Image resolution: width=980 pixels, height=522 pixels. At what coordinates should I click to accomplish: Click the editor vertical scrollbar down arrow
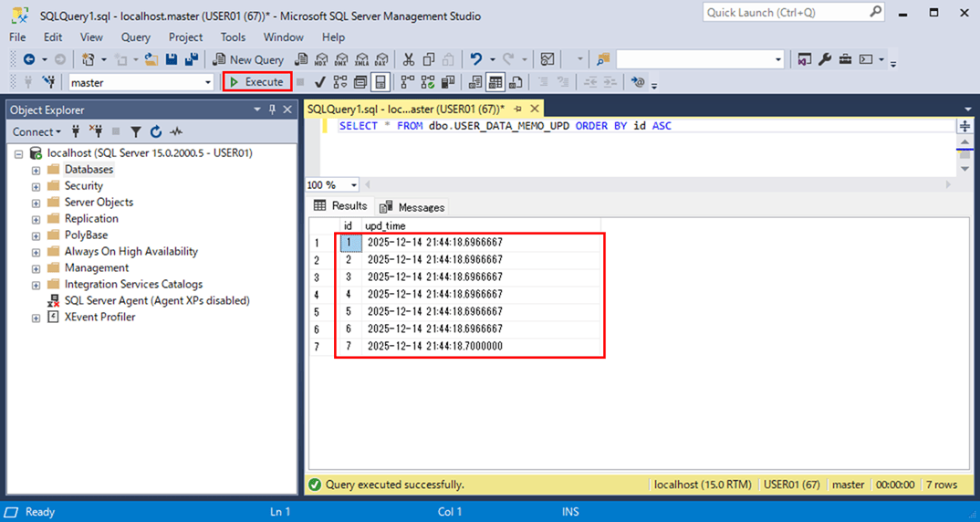click(964, 169)
